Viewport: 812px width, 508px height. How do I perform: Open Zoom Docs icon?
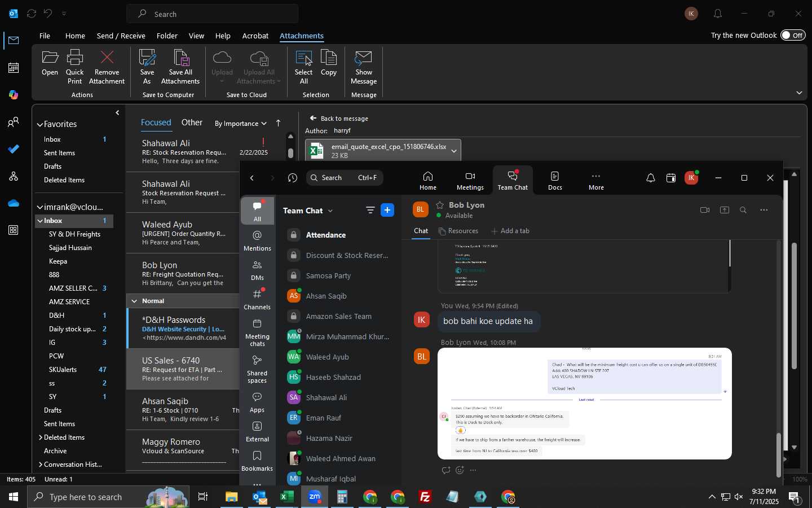[555, 181]
